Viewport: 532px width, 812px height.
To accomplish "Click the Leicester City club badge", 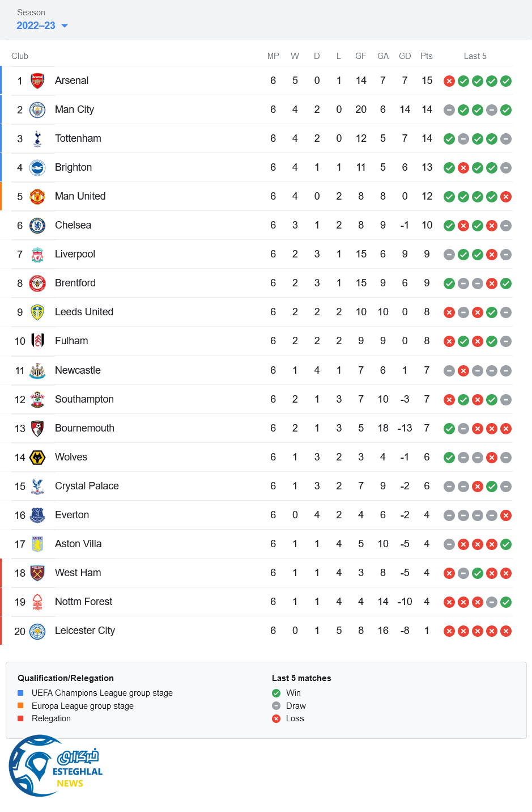I will coord(37,631).
